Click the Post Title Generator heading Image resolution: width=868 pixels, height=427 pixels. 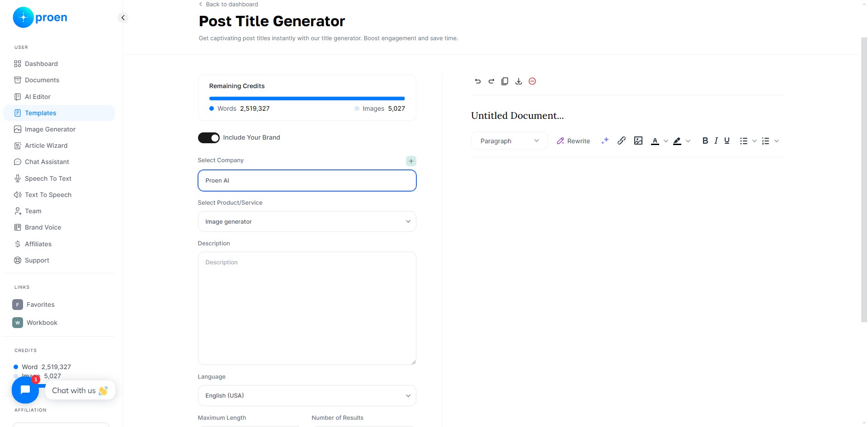pyautogui.click(x=272, y=21)
